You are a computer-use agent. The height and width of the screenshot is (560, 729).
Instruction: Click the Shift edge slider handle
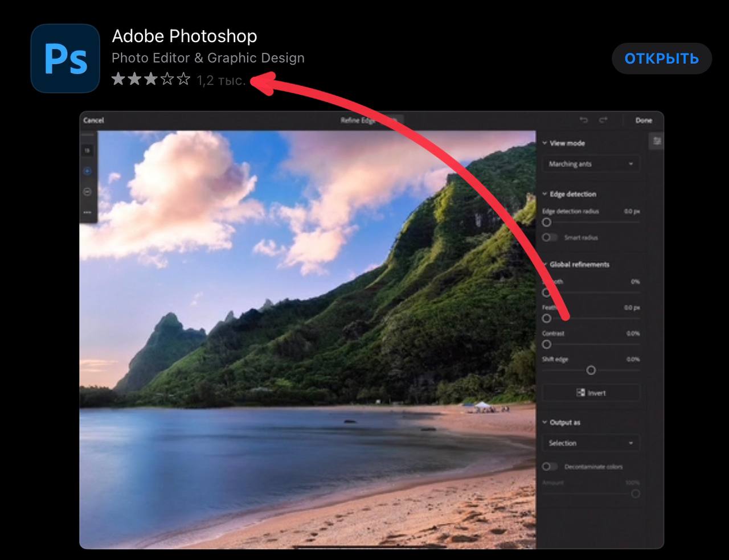click(591, 370)
